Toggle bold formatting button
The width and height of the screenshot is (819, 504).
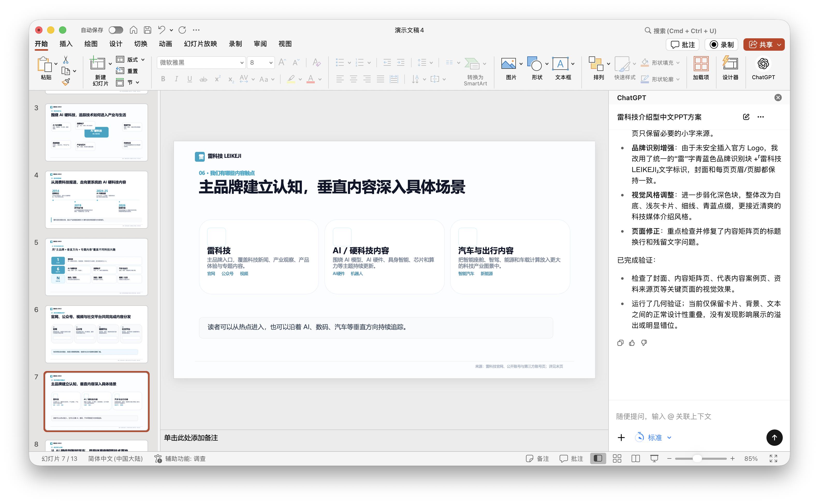163,79
